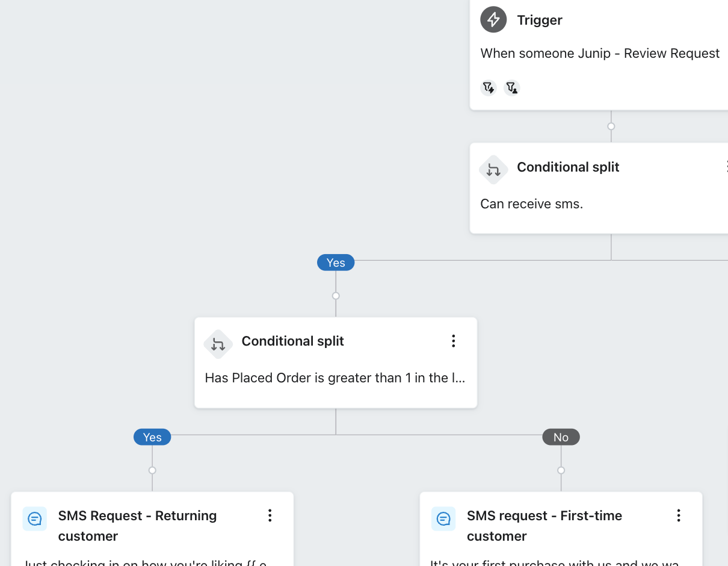This screenshot has width=728, height=566.
Task: Click the split icon on Has Placed Order card
Action: 218,344
